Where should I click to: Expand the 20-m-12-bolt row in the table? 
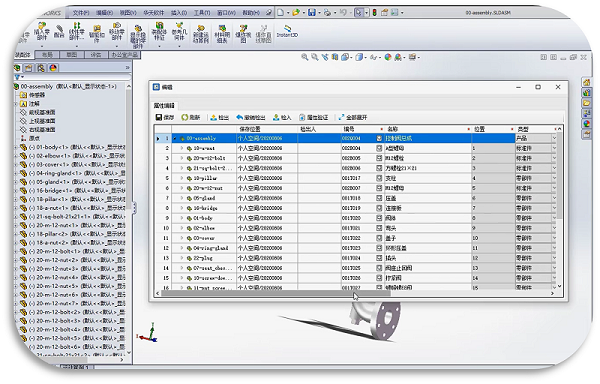(x=182, y=158)
